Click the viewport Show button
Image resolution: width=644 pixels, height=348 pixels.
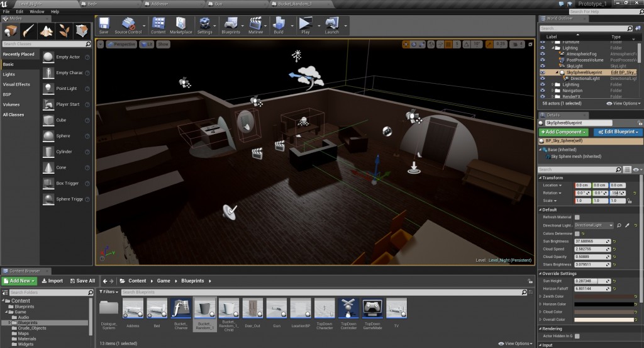[163, 44]
